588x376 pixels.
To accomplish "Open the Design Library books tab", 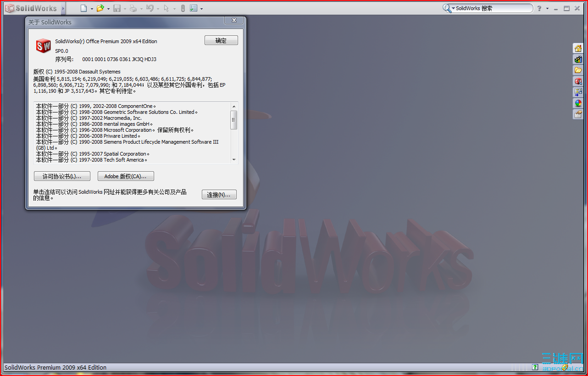I will [578, 59].
